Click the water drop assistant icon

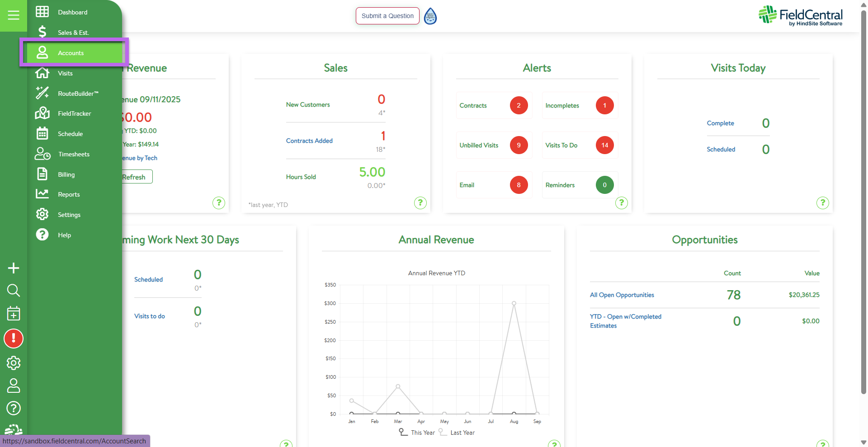[430, 16]
